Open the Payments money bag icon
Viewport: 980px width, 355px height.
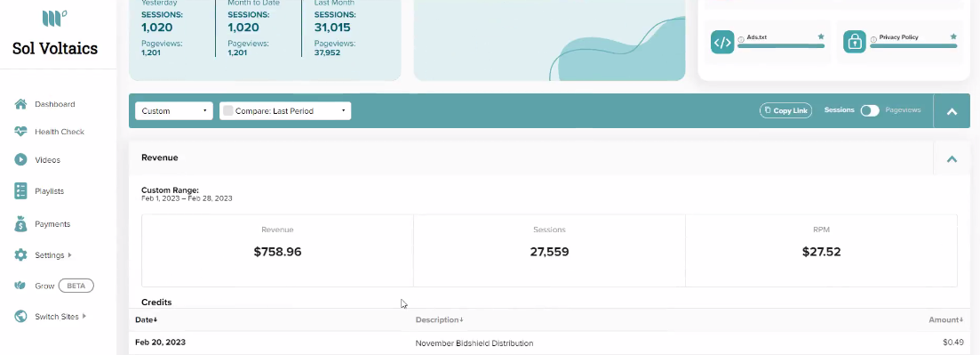click(20, 223)
